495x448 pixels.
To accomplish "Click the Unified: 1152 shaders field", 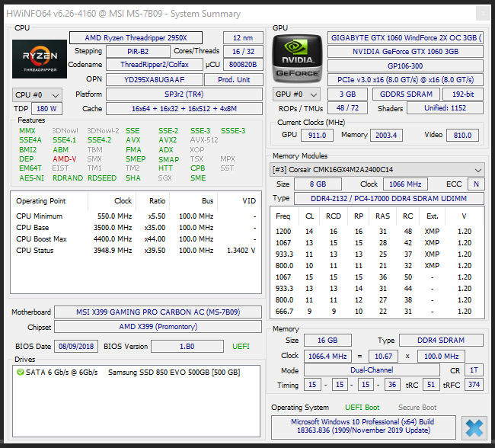I will click(x=445, y=108).
